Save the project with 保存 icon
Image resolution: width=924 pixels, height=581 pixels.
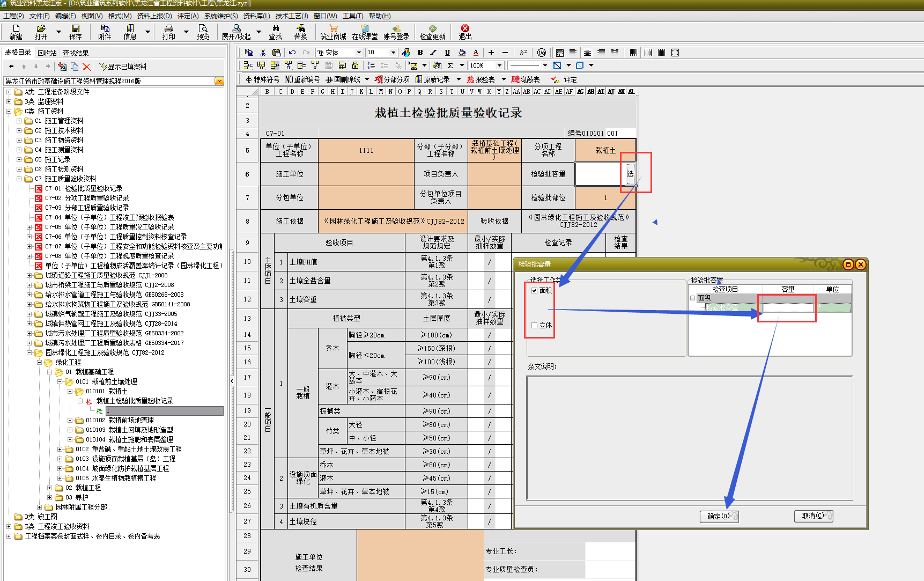(x=75, y=32)
